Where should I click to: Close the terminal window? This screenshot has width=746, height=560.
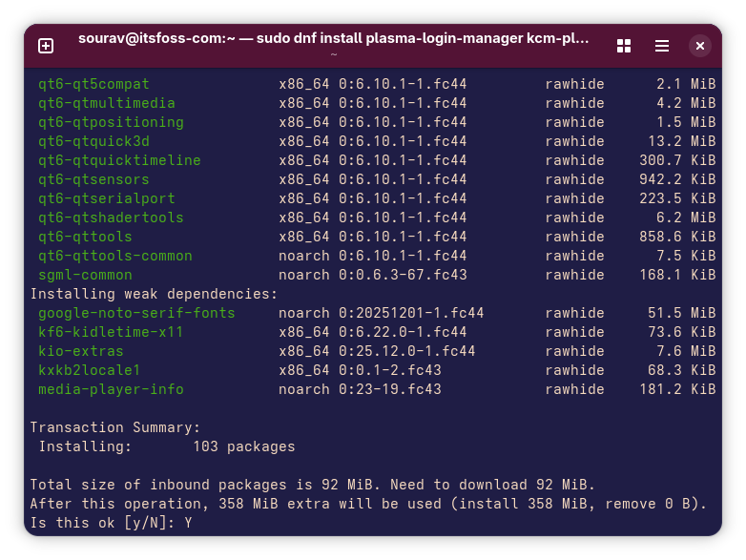[700, 46]
